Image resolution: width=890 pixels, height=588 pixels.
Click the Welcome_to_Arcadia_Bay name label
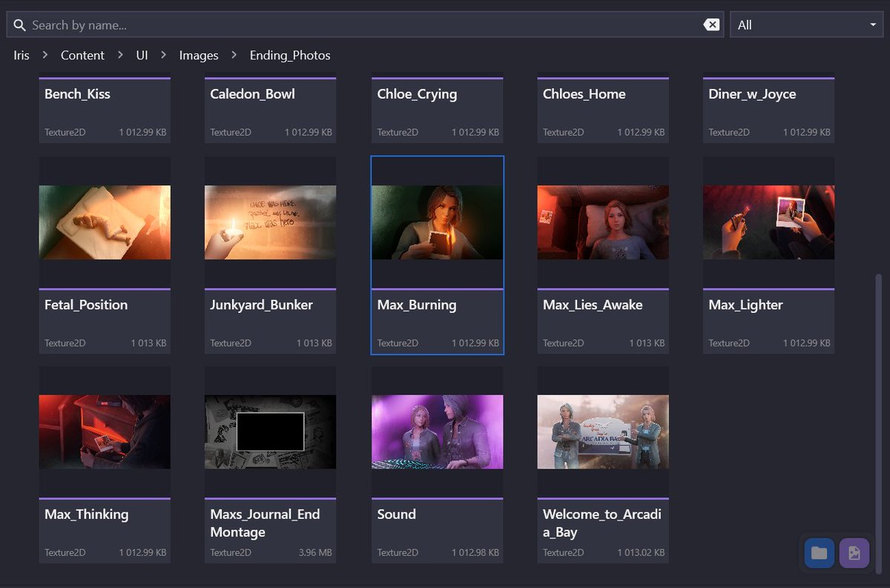coord(601,523)
